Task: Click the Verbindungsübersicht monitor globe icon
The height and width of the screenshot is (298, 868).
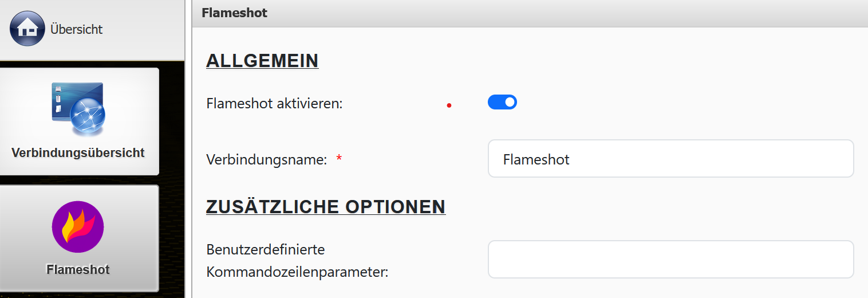Action: [x=79, y=109]
